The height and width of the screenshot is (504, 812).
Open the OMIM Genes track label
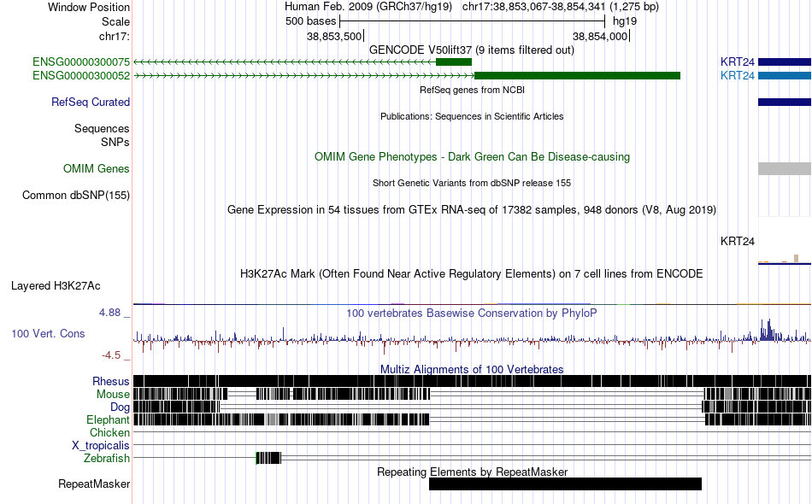point(97,168)
